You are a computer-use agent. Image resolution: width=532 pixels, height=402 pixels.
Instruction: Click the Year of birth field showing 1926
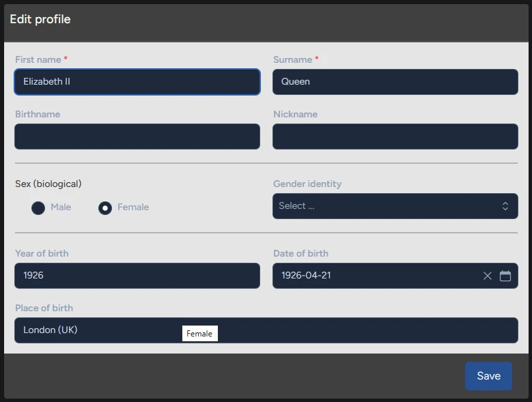click(137, 276)
